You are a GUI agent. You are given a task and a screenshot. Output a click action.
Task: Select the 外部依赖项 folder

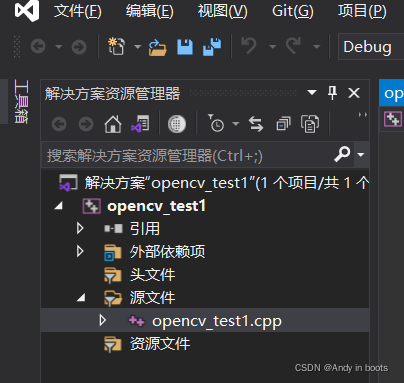(167, 252)
